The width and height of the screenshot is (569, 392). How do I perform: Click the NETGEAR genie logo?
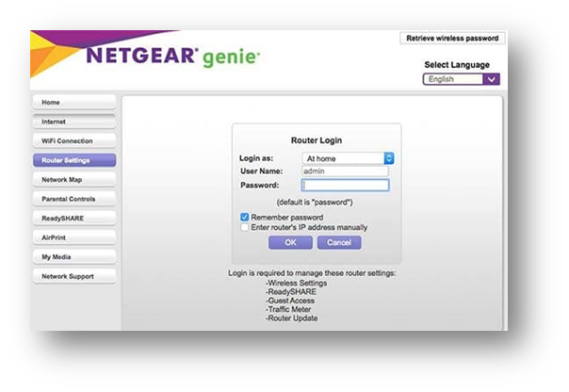coord(173,57)
